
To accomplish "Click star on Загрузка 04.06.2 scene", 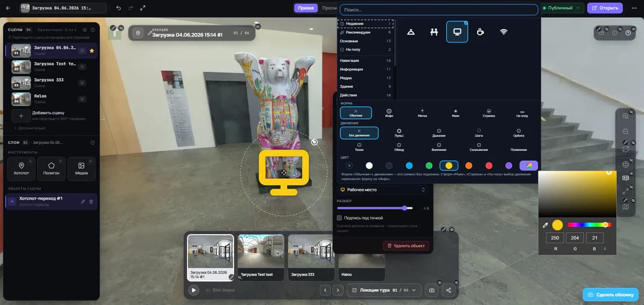I will 92,51.
